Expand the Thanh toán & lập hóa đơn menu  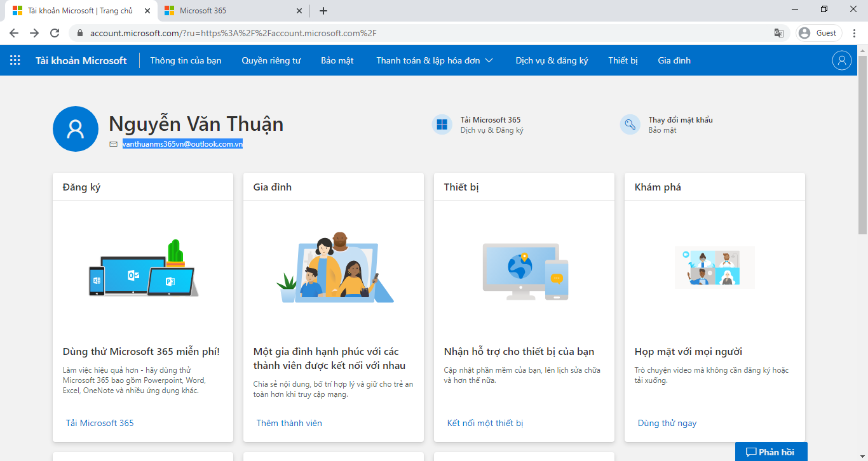click(x=434, y=60)
